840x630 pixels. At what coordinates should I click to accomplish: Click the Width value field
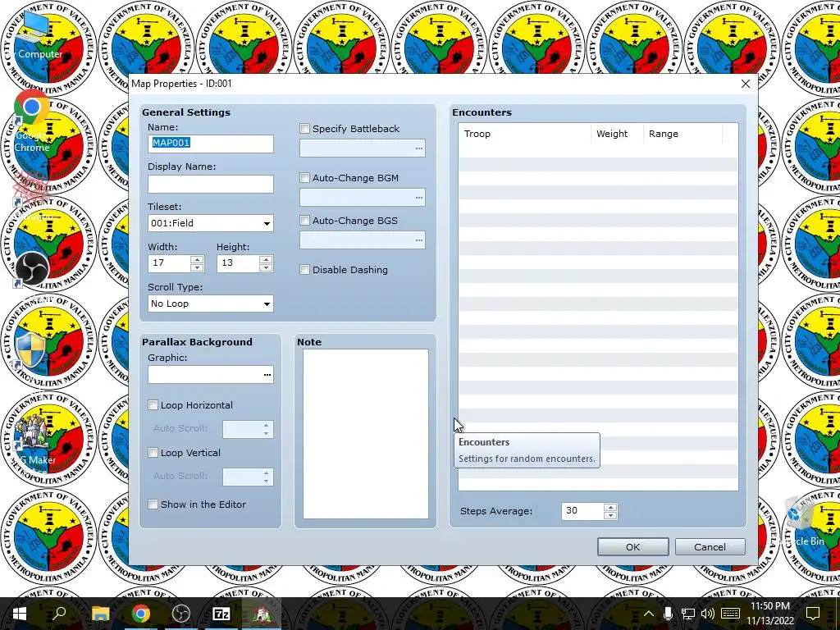[x=170, y=263]
